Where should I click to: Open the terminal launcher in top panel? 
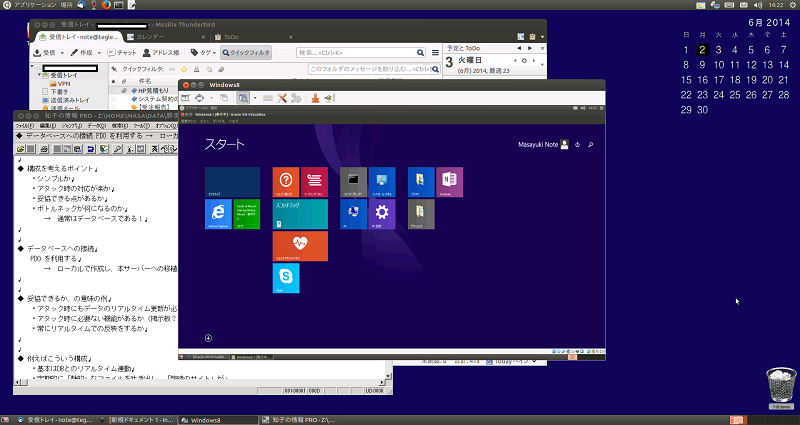tap(118, 5)
